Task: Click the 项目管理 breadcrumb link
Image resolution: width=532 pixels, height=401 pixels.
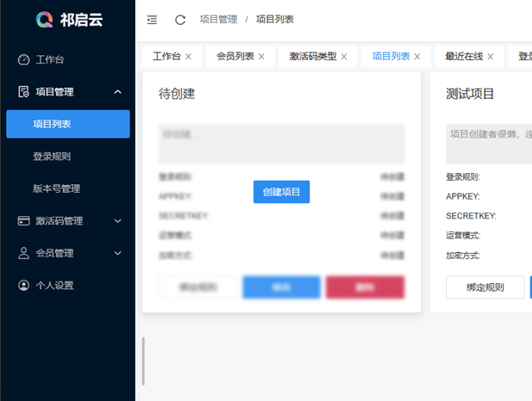Action: [221, 19]
